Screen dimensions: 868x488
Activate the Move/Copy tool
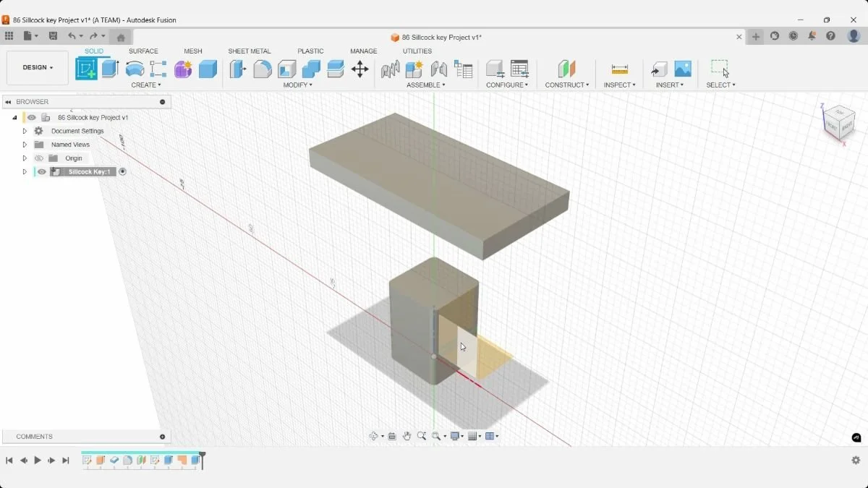coord(359,69)
